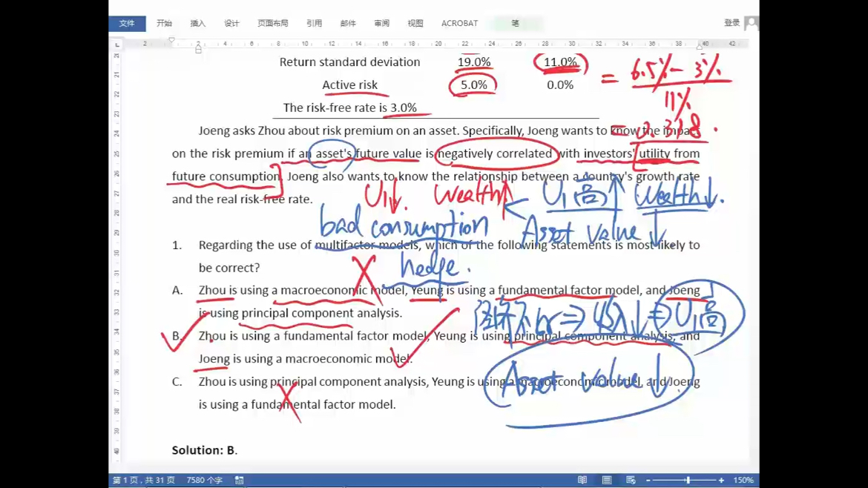Image resolution: width=868 pixels, height=488 pixels.
Task: Click the page number indicator 第1页,共31页
Action: point(143,481)
